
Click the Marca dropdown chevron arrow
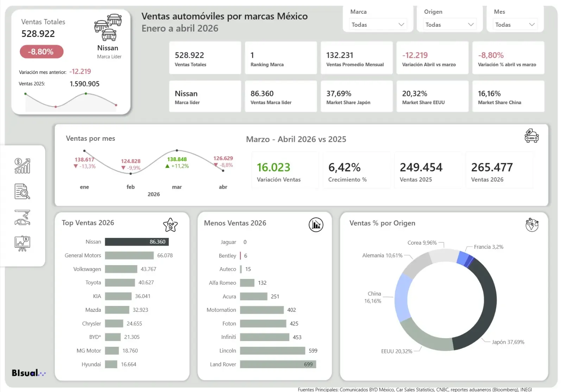[x=401, y=24]
